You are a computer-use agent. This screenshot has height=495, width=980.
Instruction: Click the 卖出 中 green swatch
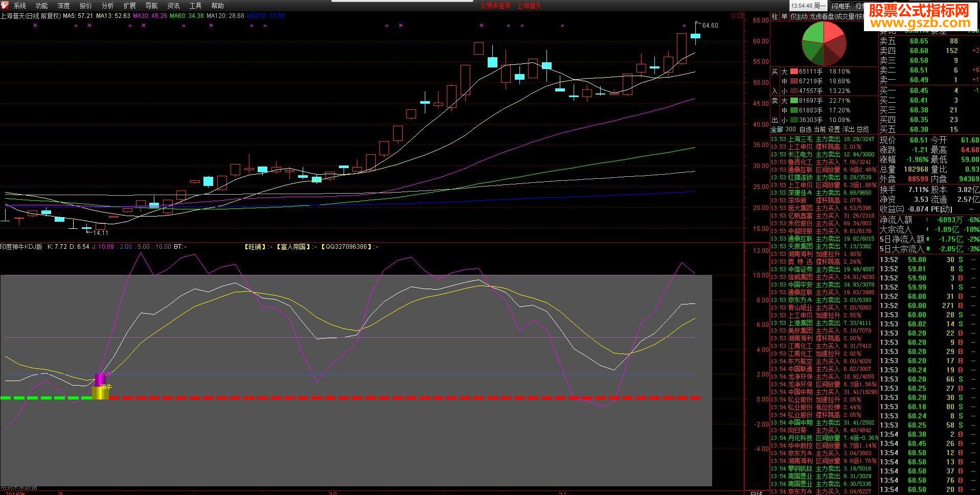coord(794,110)
